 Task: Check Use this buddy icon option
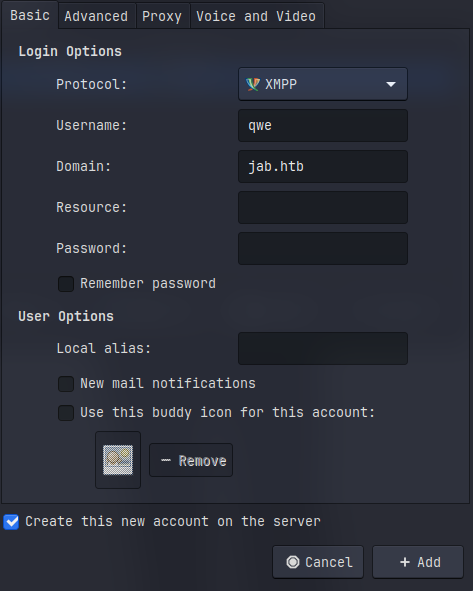(x=66, y=413)
